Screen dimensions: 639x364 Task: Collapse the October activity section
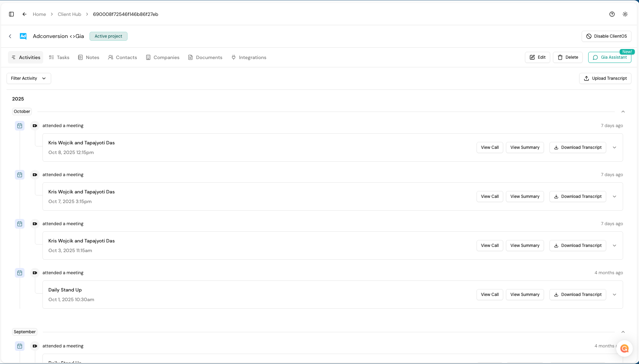[623, 112]
